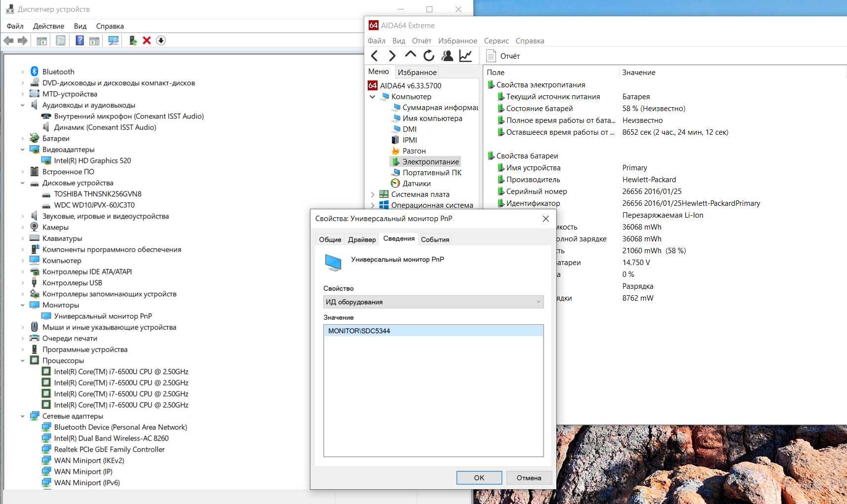The height and width of the screenshot is (504, 847).
Task: Open Файл menu in Device Manager
Action: (15, 26)
